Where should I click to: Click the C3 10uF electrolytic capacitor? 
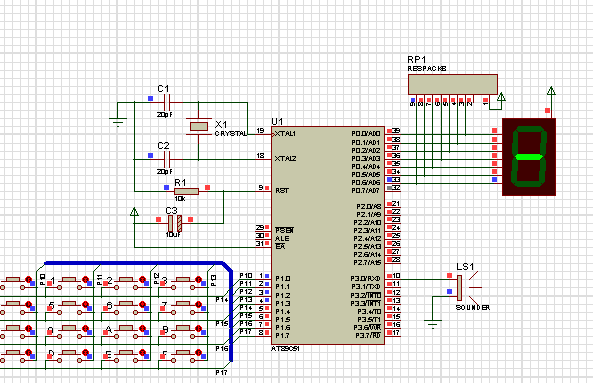pyautogui.click(x=175, y=223)
